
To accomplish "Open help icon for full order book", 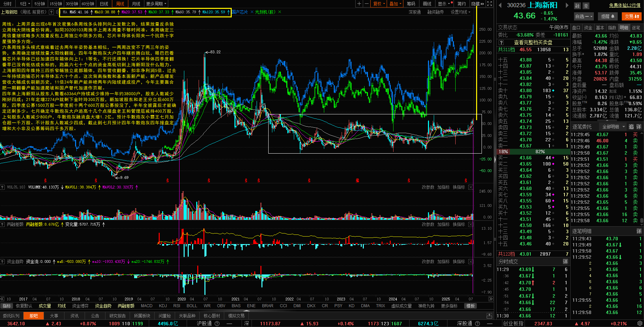I will (501, 42).
